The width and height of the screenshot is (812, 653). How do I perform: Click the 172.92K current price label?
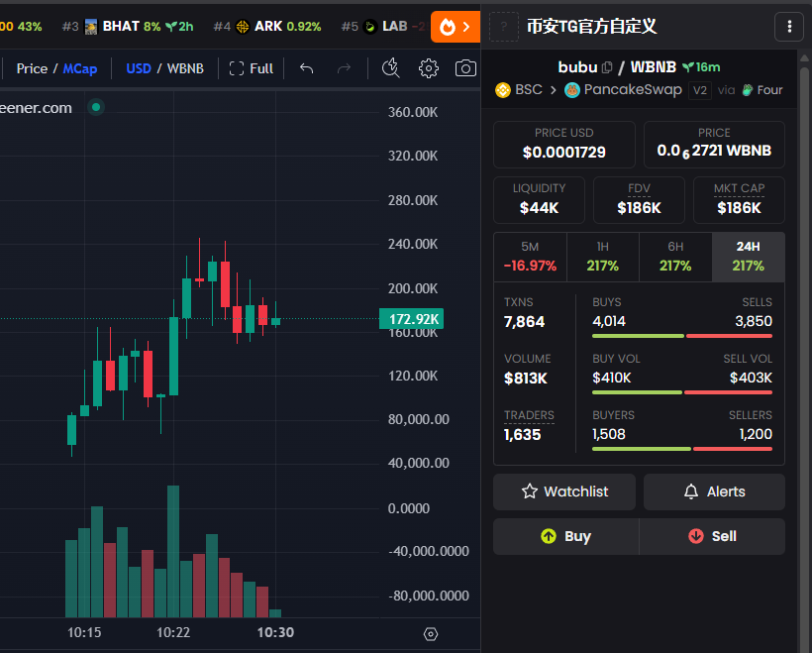coord(412,319)
